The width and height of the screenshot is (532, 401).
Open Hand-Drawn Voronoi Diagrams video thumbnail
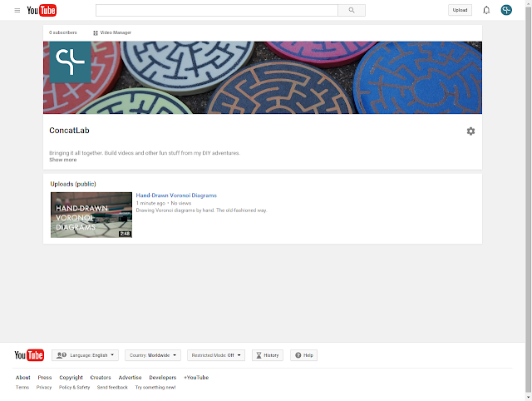(x=91, y=215)
